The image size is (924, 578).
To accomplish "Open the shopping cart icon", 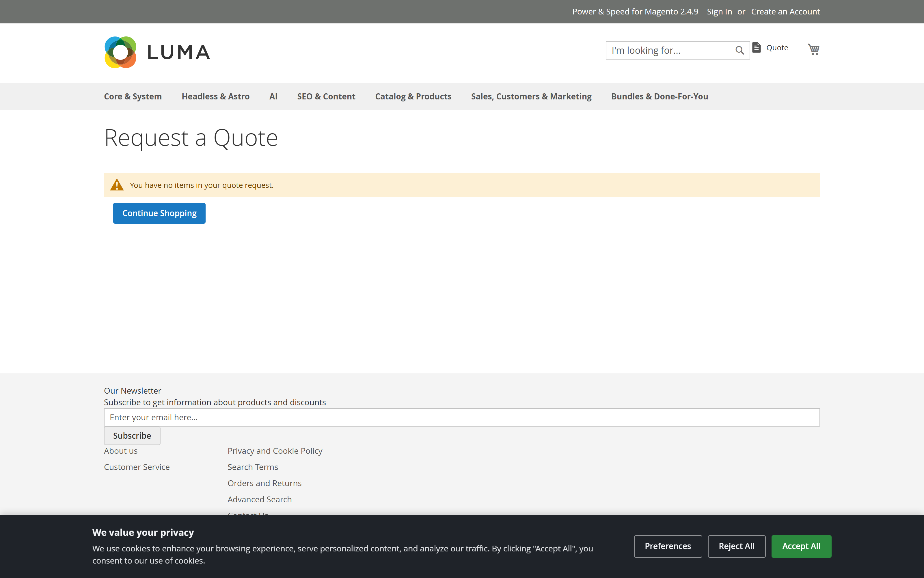I will pyautogui.click(x=814, y=49).
